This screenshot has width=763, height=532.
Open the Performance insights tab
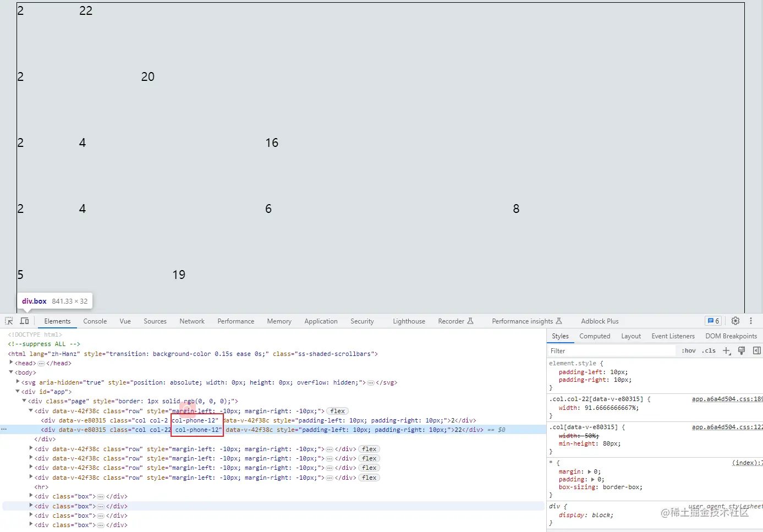click(x=527, y=321)
